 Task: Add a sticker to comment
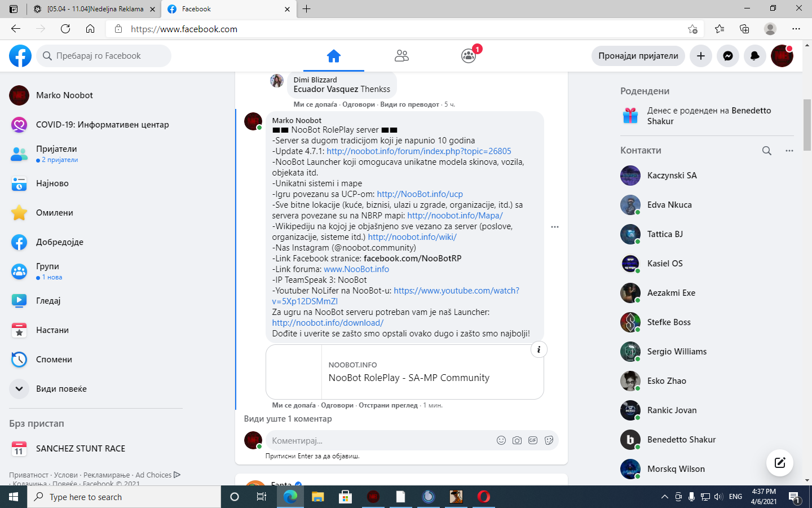[x=549, y=441]
